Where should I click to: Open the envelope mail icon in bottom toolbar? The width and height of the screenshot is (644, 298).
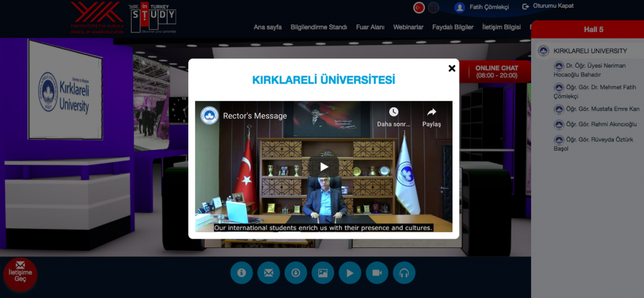tap(269, 273)
